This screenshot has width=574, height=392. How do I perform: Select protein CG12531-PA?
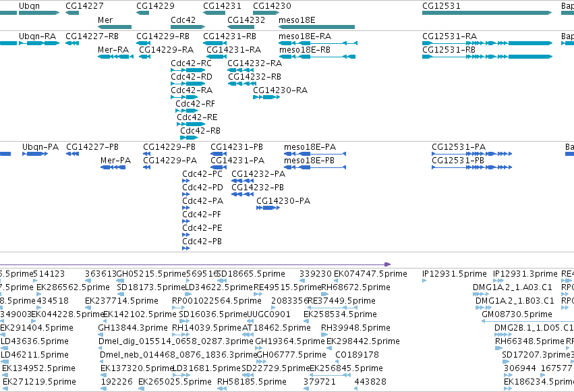459,147
